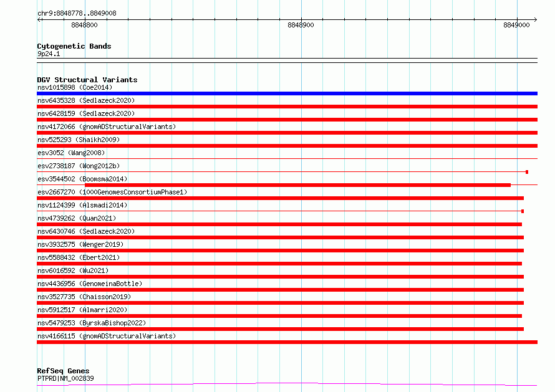The image size is (555, 392).
Task: Click the DGV Structural Variants track title
Action: pyautogui.click(x=87, y=80)
